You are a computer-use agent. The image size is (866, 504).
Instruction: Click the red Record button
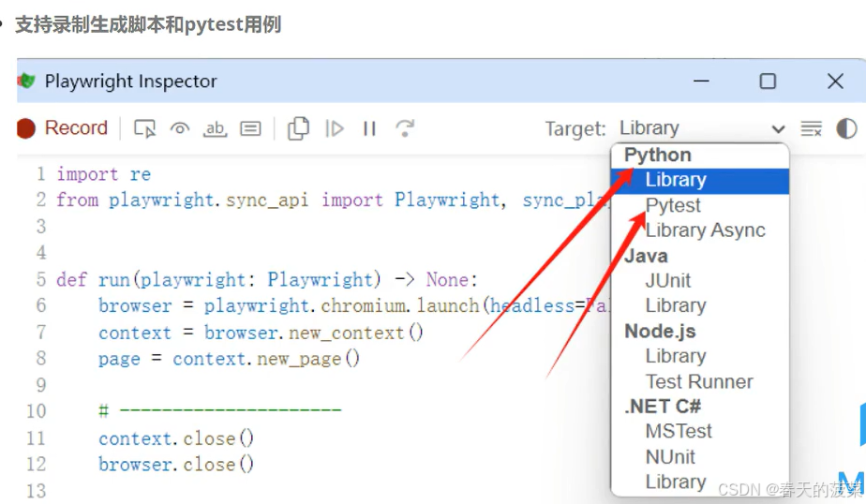pyautogui.click(x=63, y=128)
